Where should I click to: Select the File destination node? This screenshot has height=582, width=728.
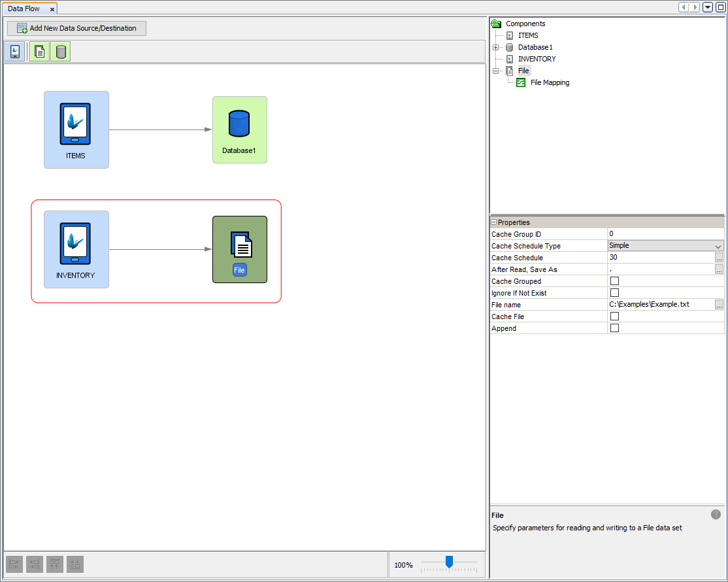coord(239,249)
